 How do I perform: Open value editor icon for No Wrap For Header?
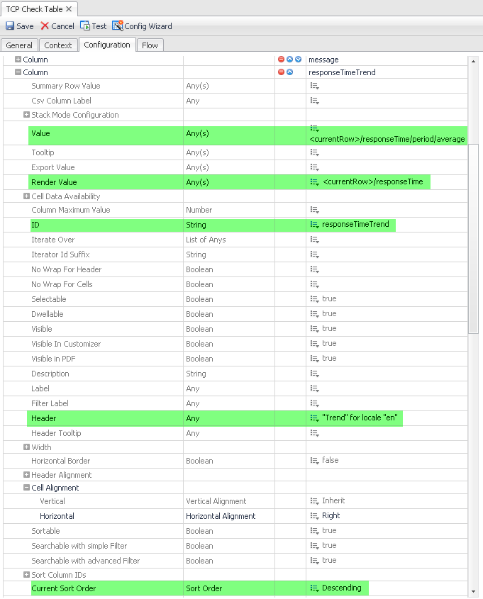[x=314, y=269]
